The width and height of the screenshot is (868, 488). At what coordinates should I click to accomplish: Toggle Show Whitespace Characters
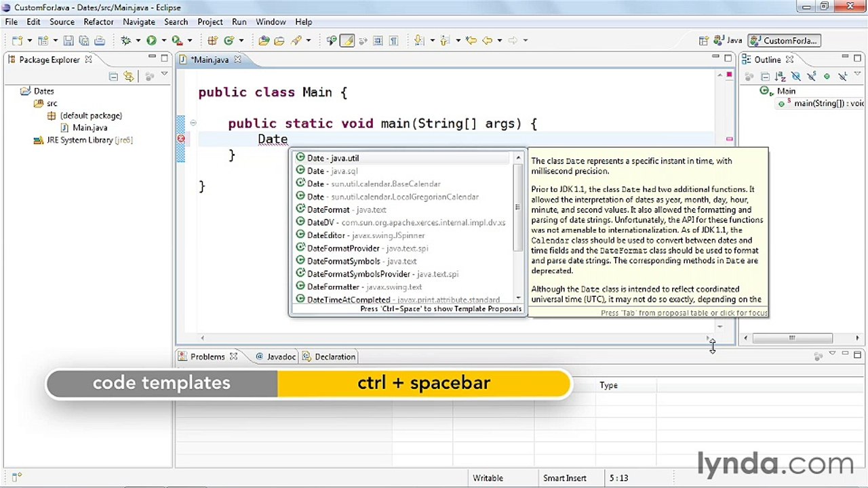pyautogui.click(x=394, y=41)
